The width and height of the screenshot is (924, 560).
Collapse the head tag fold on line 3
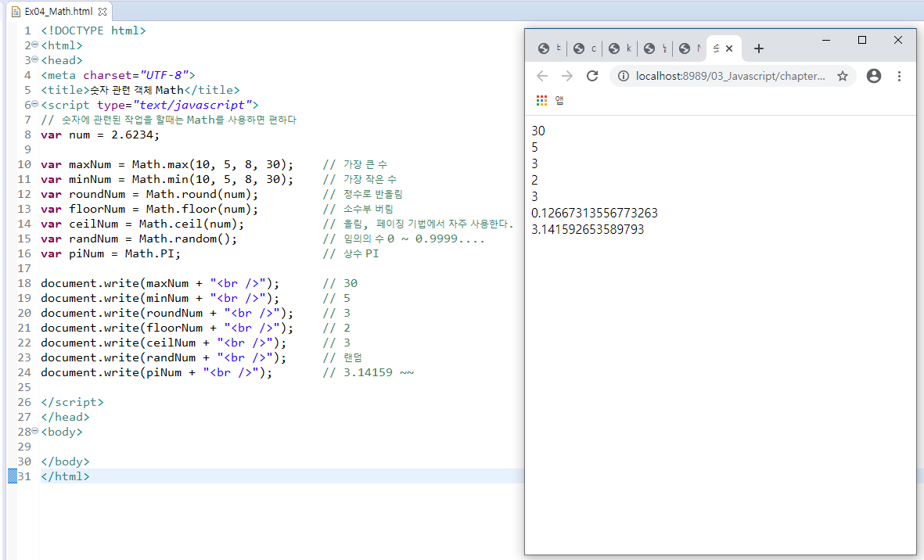click(34, 59)
